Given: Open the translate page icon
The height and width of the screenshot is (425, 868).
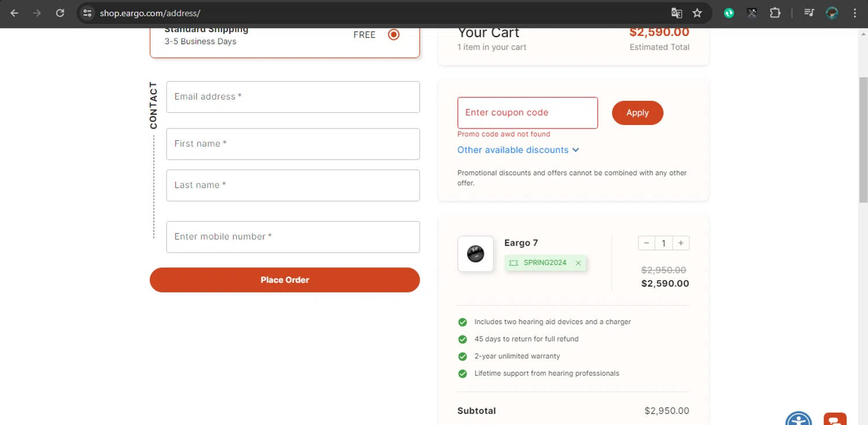Looking at the screenshot, I should 676,13.
